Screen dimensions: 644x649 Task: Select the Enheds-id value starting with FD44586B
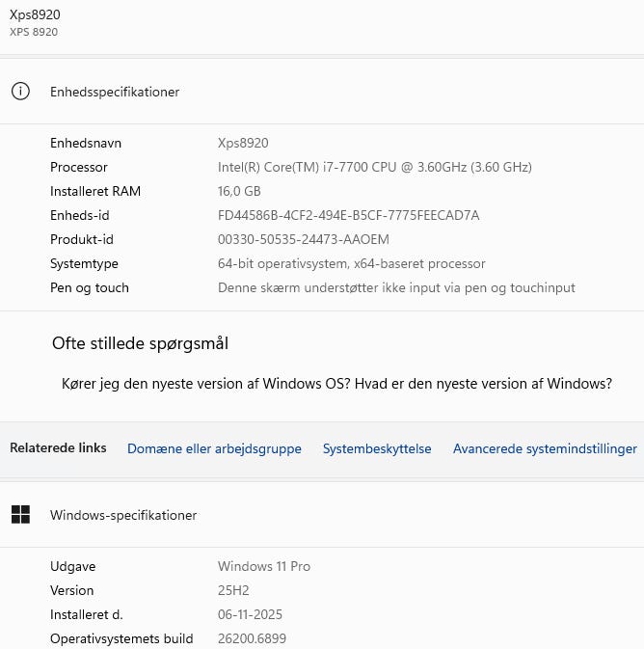coord(348,215)
